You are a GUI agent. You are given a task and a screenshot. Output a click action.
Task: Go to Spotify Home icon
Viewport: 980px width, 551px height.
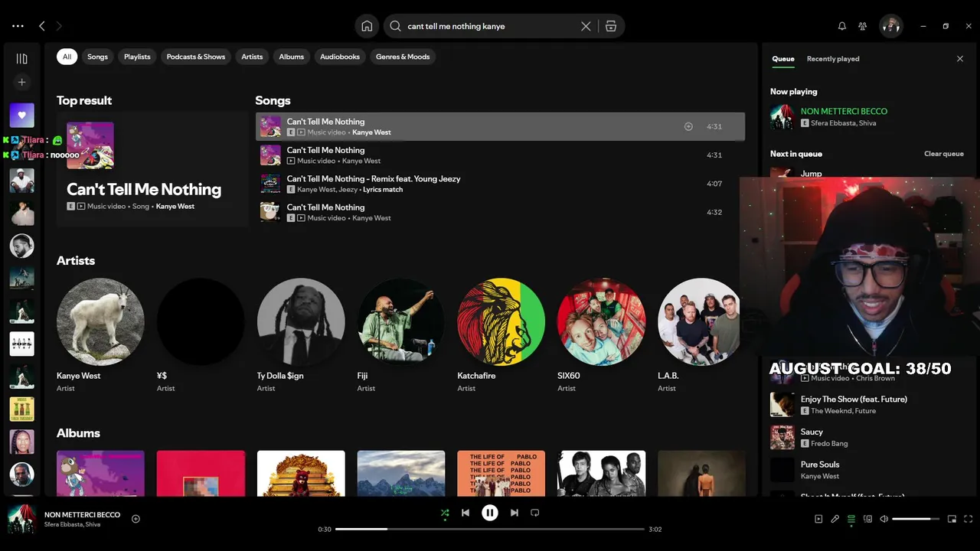367,26
